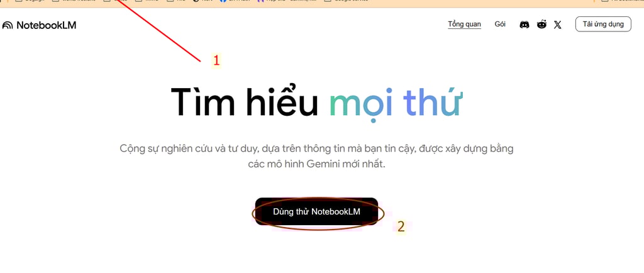
Task: Open the Discord icon link
Action: [525, 25]
